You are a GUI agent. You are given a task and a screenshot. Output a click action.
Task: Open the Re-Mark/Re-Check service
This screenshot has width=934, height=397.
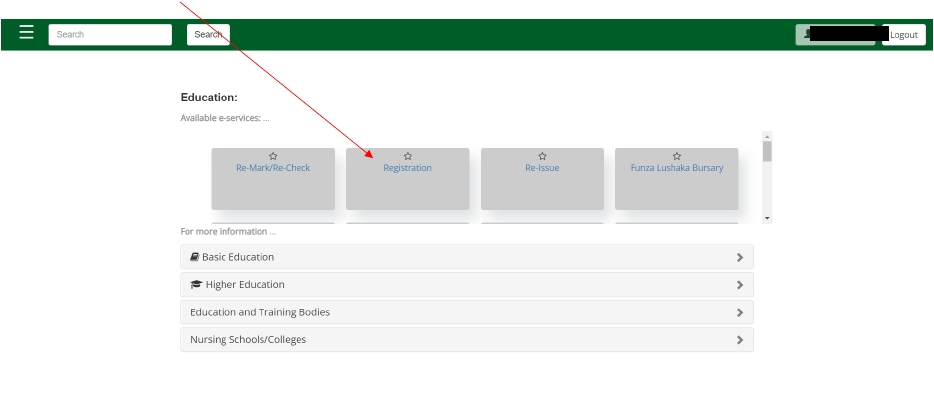click(273, 168)
